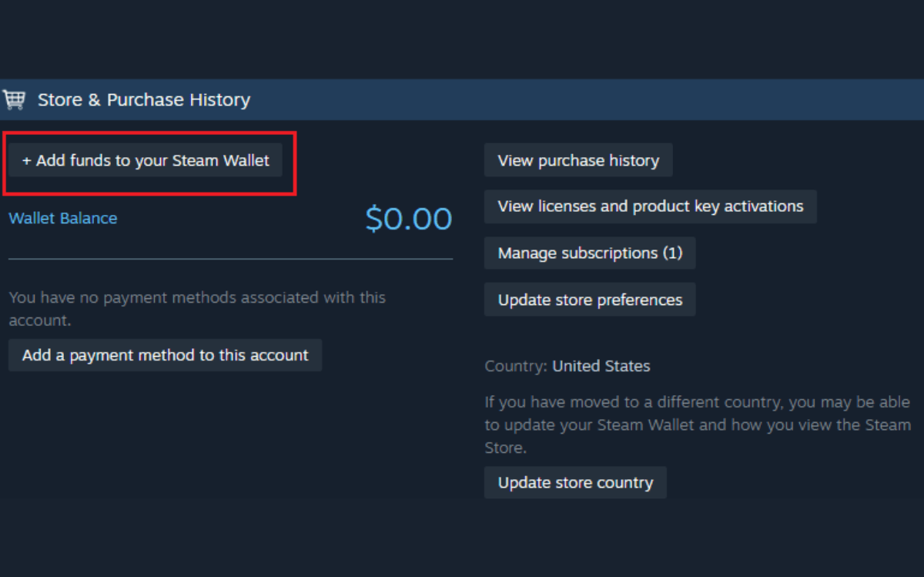This screenshot has width=924, height=577.
Task: Click the plus sign on Add funds button
Action: [26, 161]
